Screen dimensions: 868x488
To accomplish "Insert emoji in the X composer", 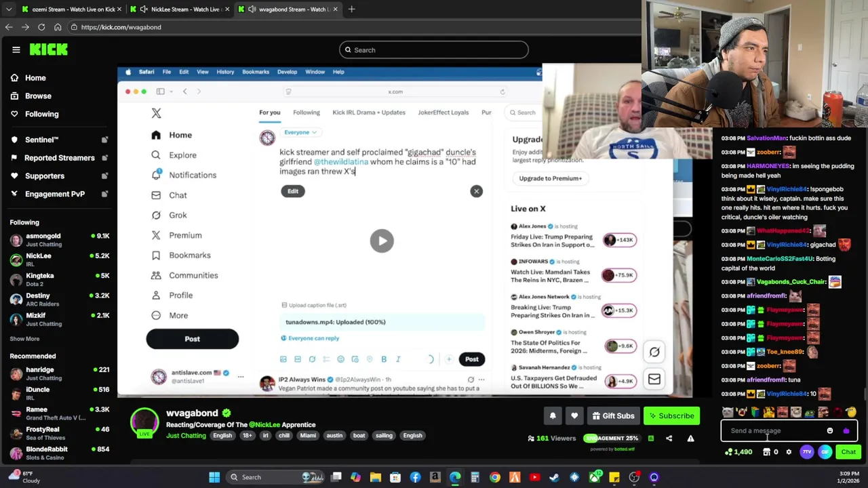I will (340, 359).
